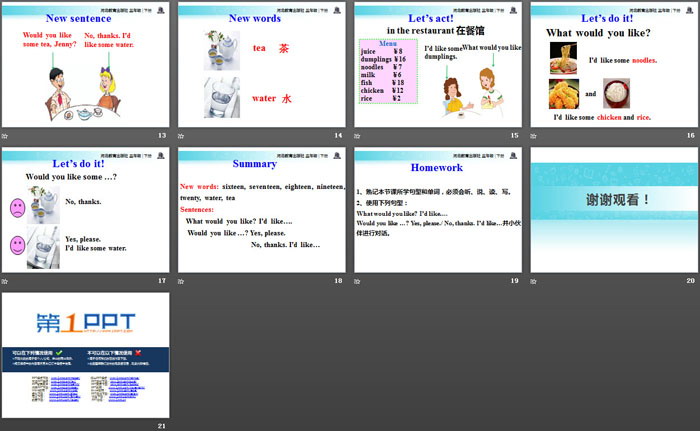This screenshot has height=431, width=700.
Task: Click the animation star below slide 16
Action: (533, 134)
